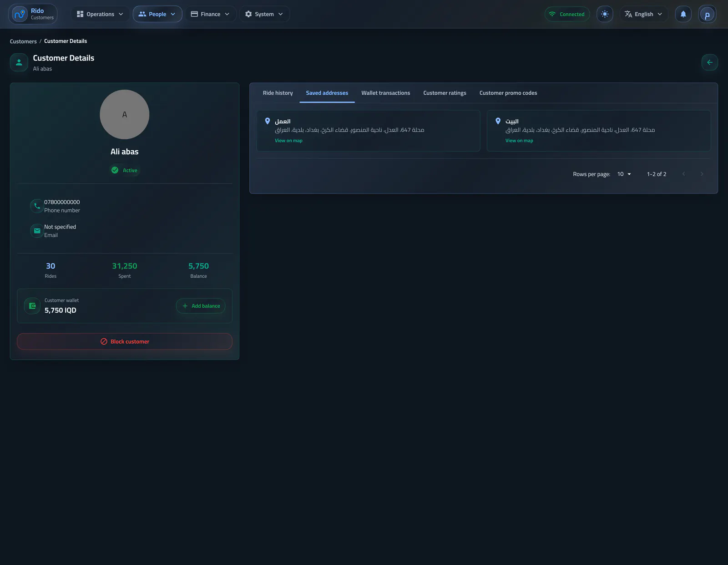Open the Customer ratings tab
This screenshot has height=565, width=728.
[x=445, y=93]
